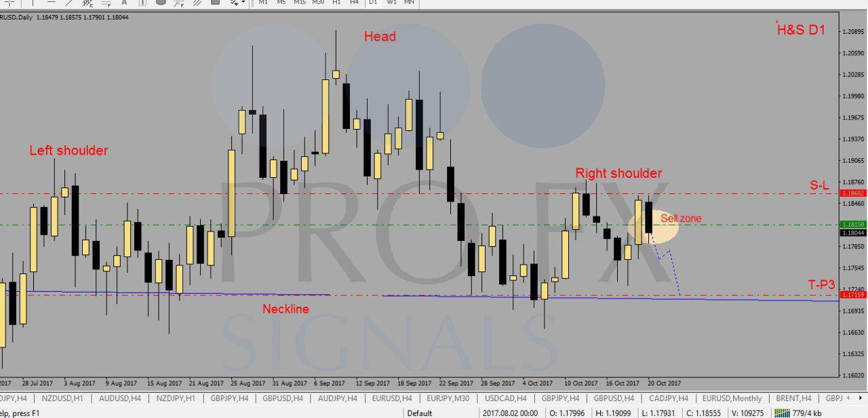Open the USDCAD,H4 chart tab

(x=506, y=398)
